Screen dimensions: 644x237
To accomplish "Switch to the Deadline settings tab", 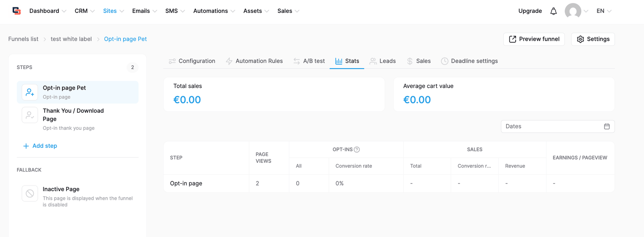I will (469, 61).
